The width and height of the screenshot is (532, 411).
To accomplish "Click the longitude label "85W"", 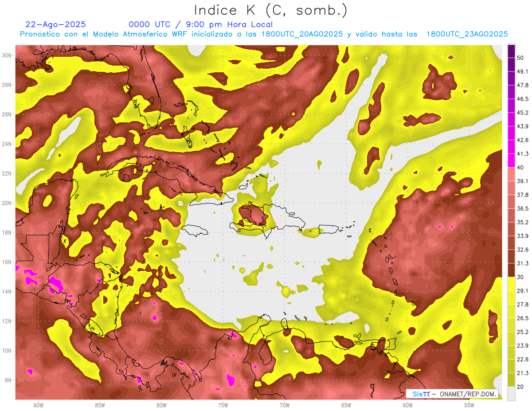I will [100, 405].
